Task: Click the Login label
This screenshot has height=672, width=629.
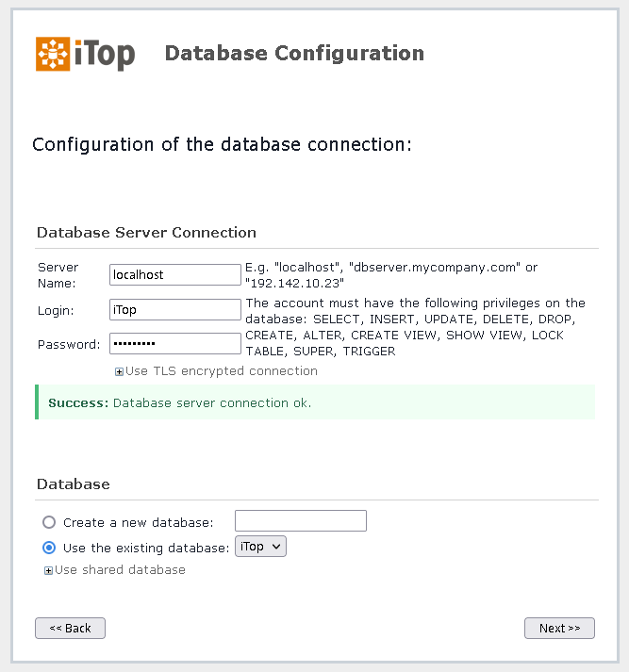Action: 56,310
